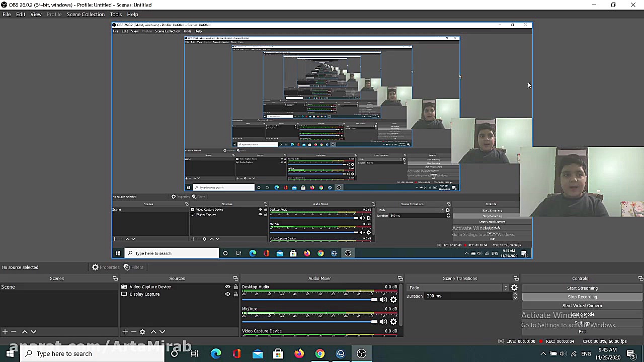
Task: Mute the Desktop Audio speaker
Action: click(383, 300)
